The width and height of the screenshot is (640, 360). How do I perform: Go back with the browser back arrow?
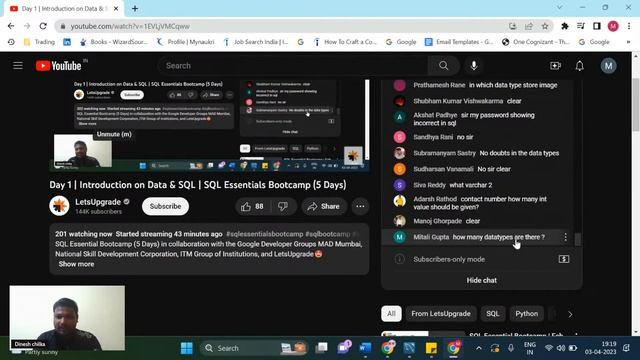click(11, 26)
